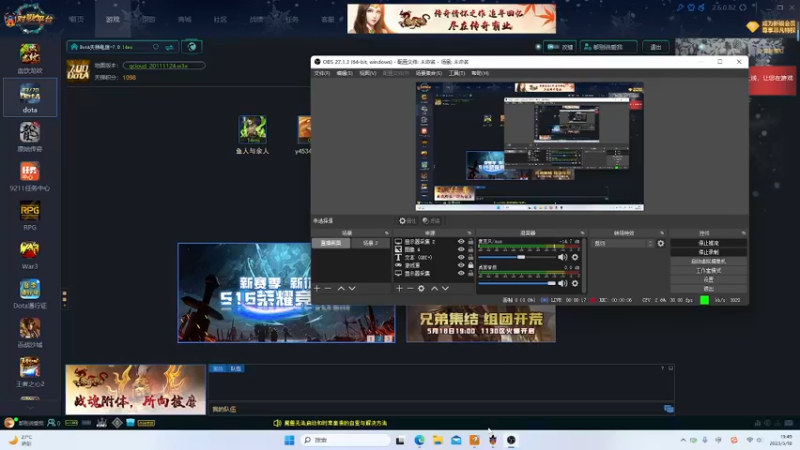Open OBS source properties gear
This screenshot has width=800, height=450.
[421, 288]
